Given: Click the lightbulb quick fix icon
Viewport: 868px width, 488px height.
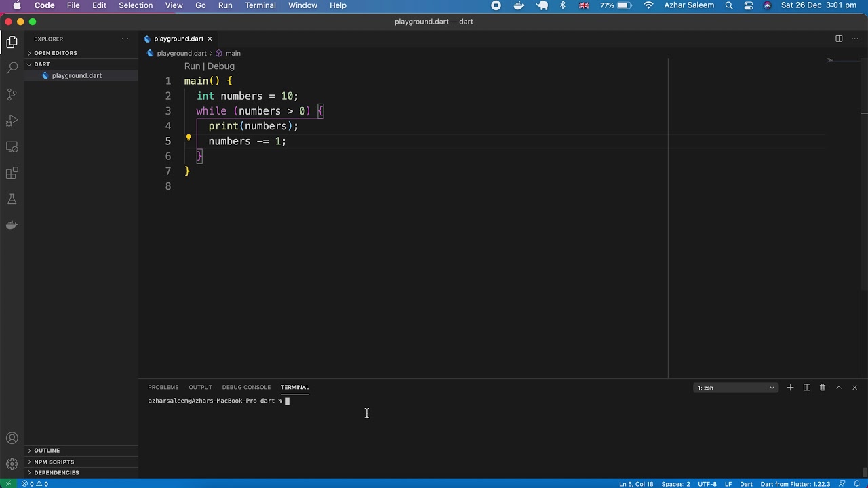Looking at the screenshot, I should [189, 138].
